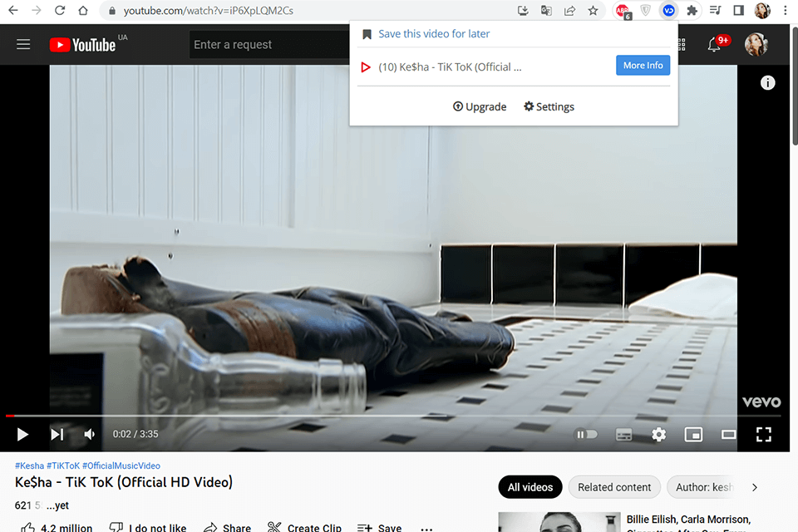The width and height of the screenshot is (798, 532).
Task: Open the shield extension icon
Action: pos(645,10)
